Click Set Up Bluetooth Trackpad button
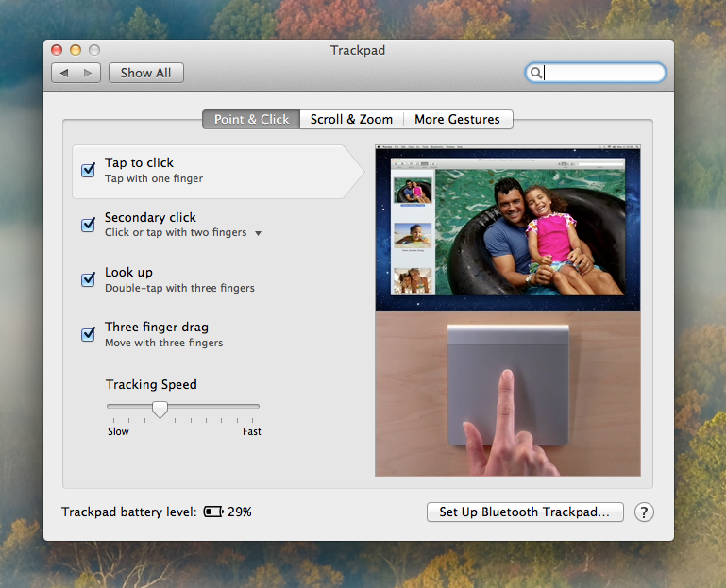Image resolution: width=726 pixels, height=588 pixels. pos(525,512)
